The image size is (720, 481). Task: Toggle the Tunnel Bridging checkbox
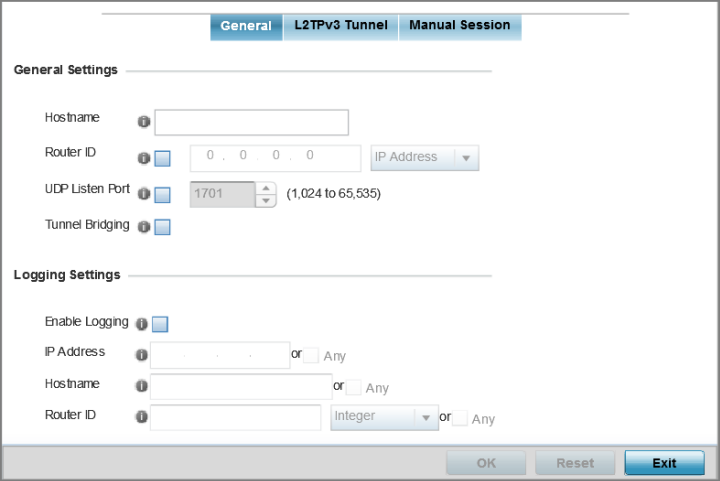pos(163,227)
